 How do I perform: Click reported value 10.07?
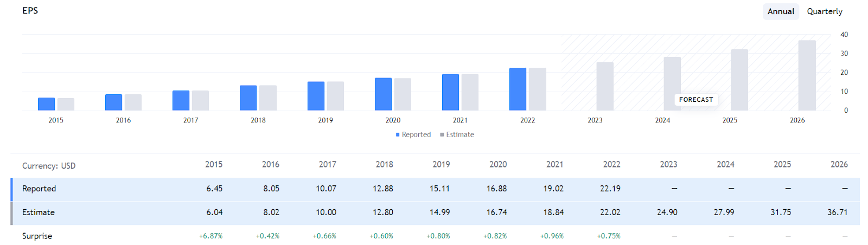(326, 189)
